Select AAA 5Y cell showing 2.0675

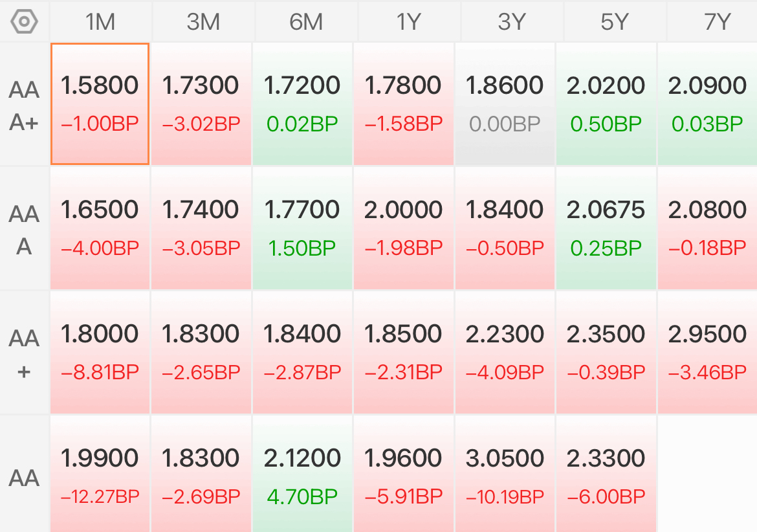point(606,228)
